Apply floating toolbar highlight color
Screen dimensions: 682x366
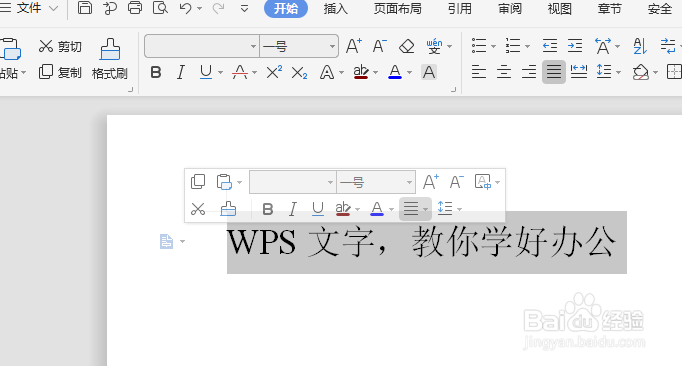click(343, 209)
